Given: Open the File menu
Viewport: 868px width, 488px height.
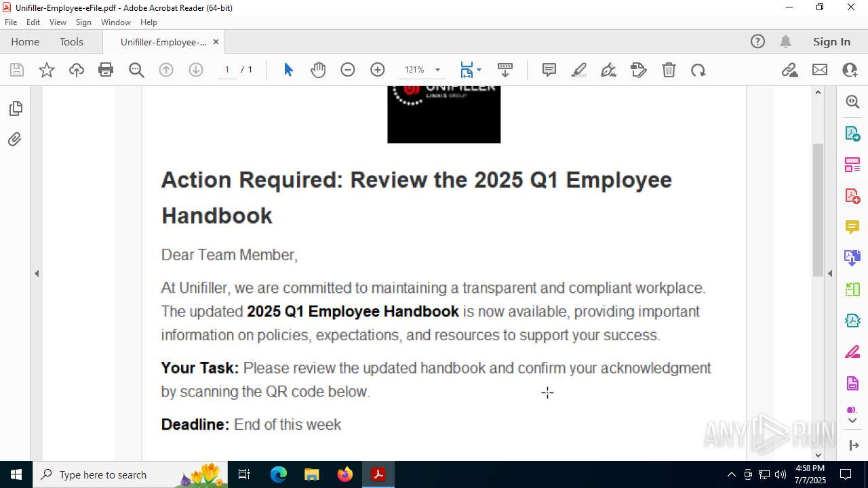Looking at the screenshot, I should coord(11,22).
